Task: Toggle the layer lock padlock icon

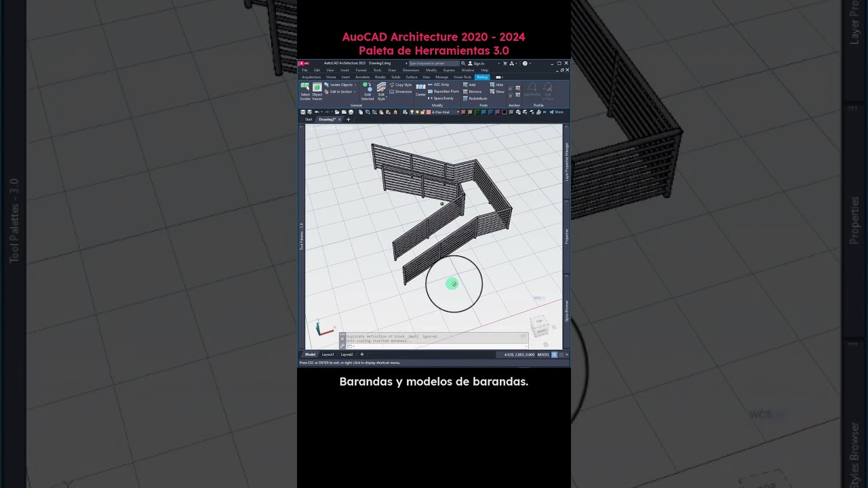Action: click(422, 112)
